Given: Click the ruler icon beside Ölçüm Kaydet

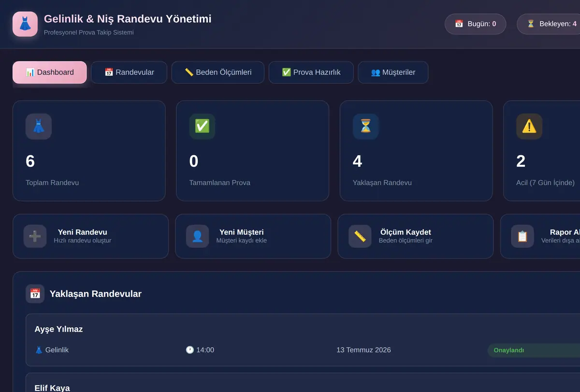Looking at the screenshot, I should pyautogui.click(x=360, y=236).
